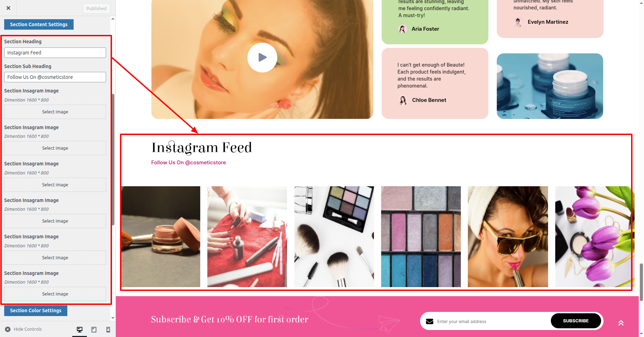Switch to desktop preview device icon
The height and width of the screenshot is (337, 644).
(80, 329)
